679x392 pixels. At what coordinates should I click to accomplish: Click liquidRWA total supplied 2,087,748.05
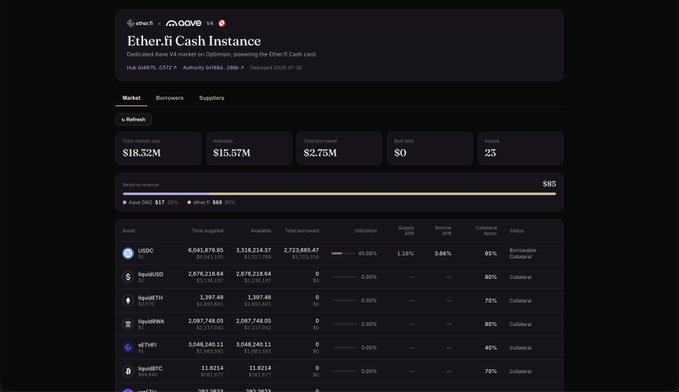[206, 321]
